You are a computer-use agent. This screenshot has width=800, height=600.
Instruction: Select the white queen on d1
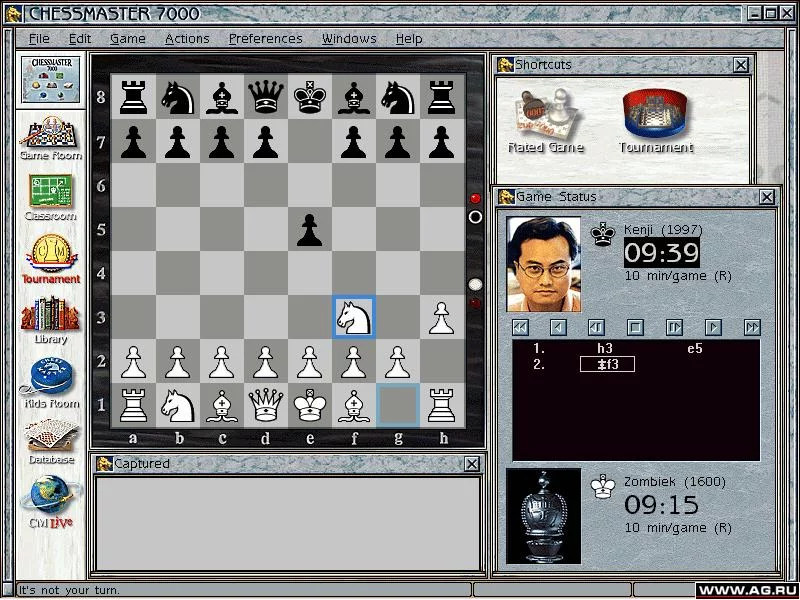[266, 405]
